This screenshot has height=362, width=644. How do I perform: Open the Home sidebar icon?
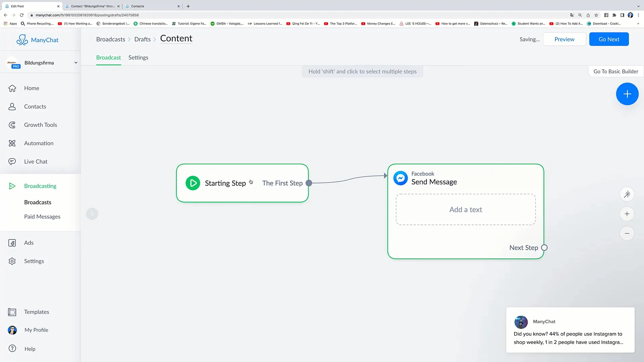click(12, 88)
